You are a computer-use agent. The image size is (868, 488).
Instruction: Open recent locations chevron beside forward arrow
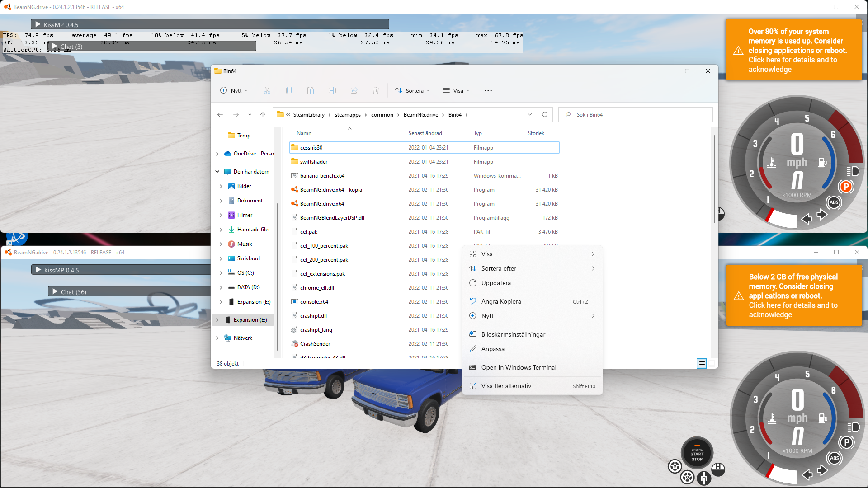click(x=250, y=115)
